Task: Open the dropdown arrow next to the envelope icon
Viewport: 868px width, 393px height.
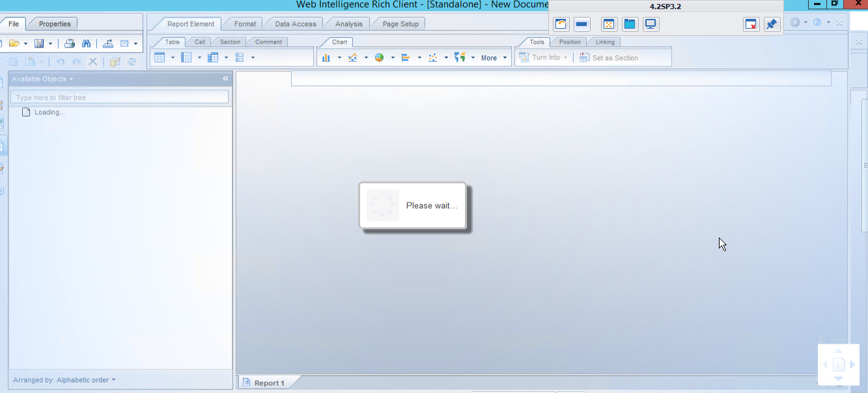Action: point(135,44)
